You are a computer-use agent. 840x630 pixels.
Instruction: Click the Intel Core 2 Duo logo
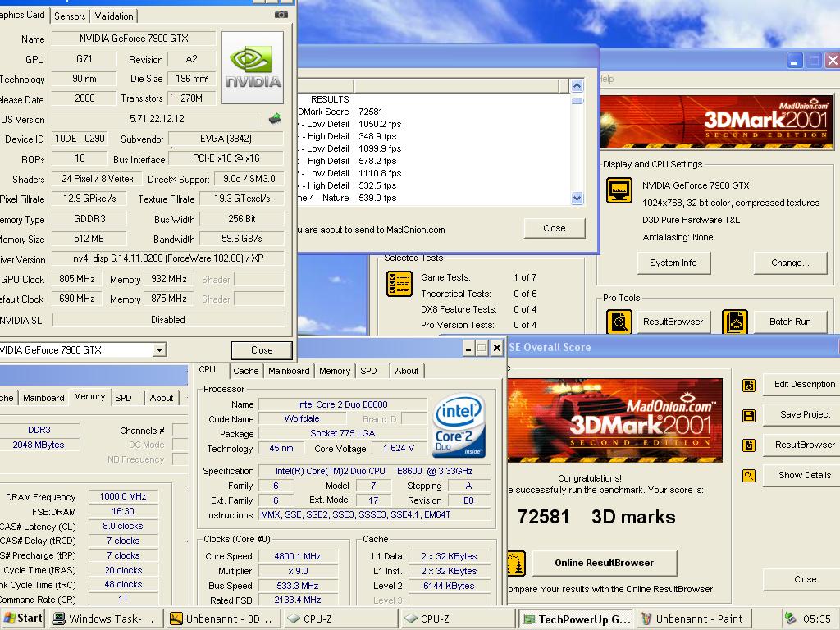point(459,426)
